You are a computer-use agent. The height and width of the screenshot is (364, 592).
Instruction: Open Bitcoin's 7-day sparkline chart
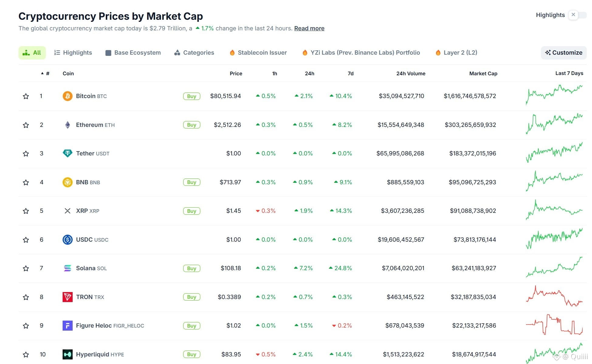[x=554, y=95]
